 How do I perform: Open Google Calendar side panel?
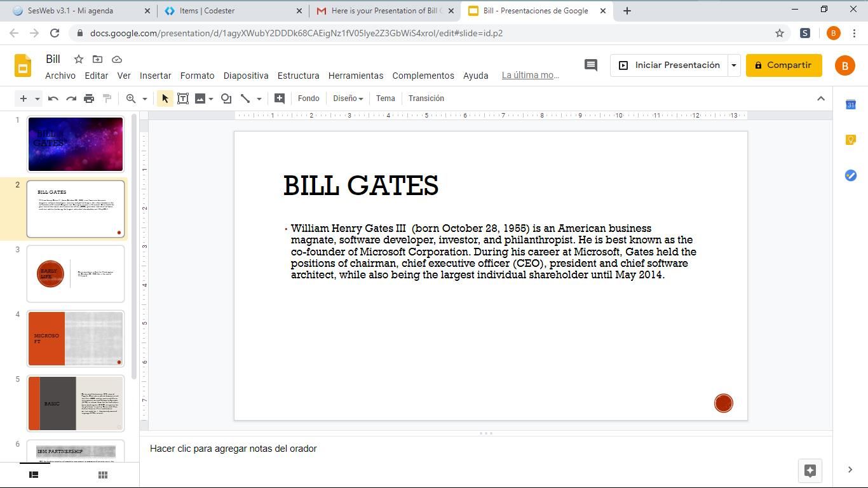coord(851,104)
